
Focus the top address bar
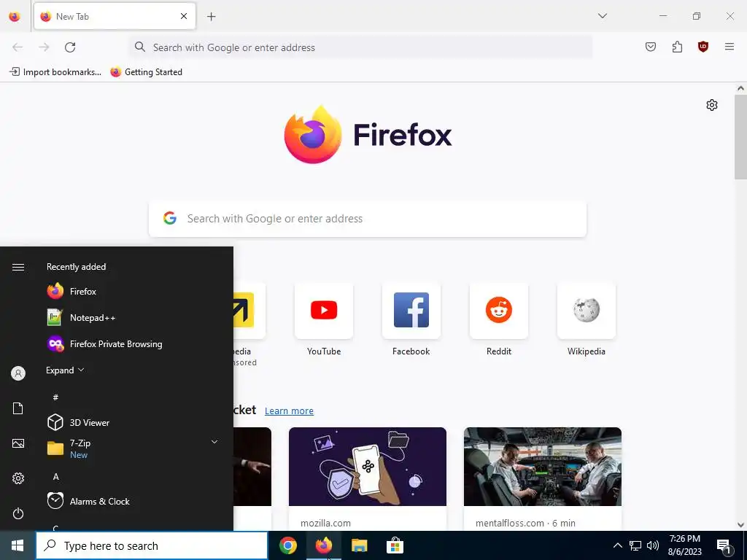pos(360,47)
